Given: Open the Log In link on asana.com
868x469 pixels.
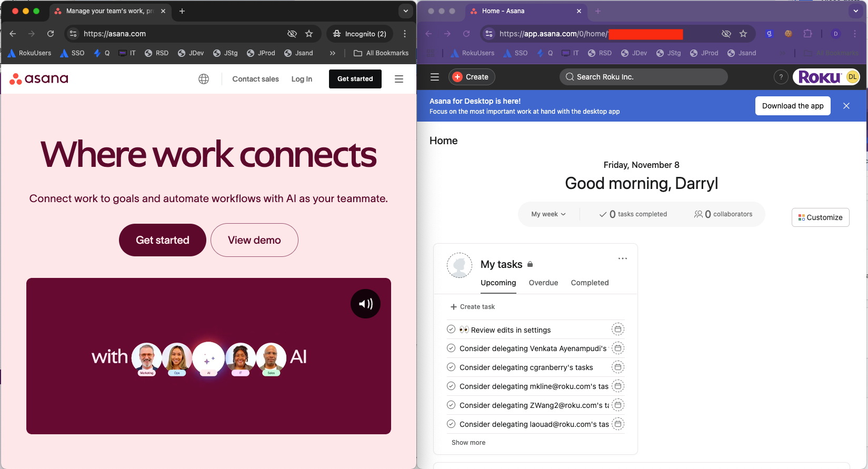Looking at the screenshot, I should click(x=302, y=79).
